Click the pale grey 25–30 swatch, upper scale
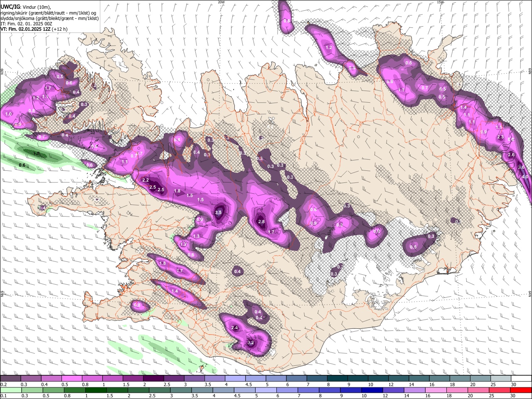This screenshot has width=532, height=399. pyautogui.click(x=500, y=379)
